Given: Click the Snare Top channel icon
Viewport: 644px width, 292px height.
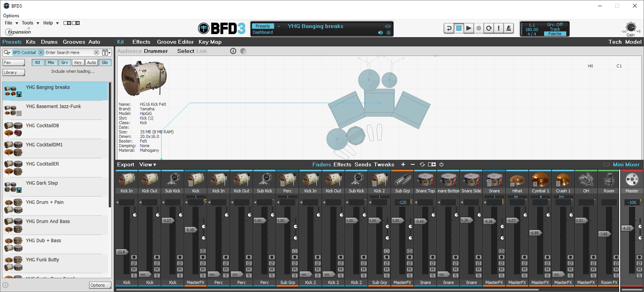Looking at the screenshot, I should point(425,179).
